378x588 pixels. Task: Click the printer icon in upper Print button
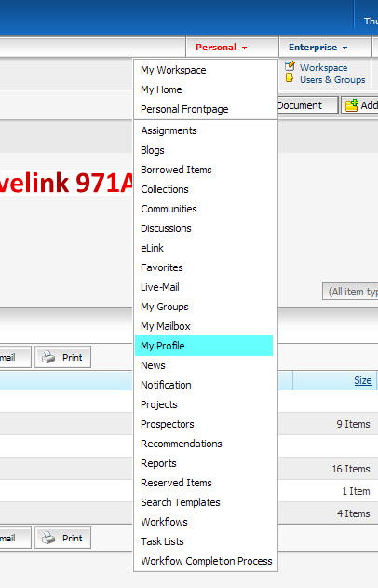(48, 357)
